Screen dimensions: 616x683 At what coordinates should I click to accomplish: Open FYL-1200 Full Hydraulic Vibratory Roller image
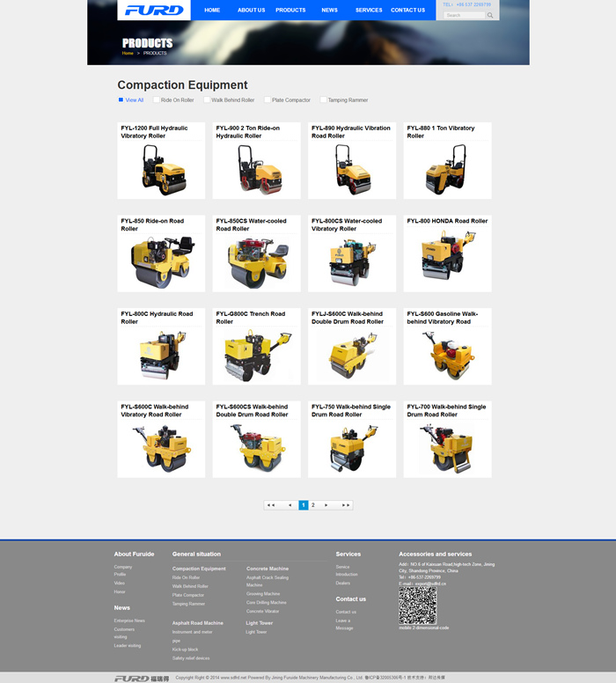point(164,170)
